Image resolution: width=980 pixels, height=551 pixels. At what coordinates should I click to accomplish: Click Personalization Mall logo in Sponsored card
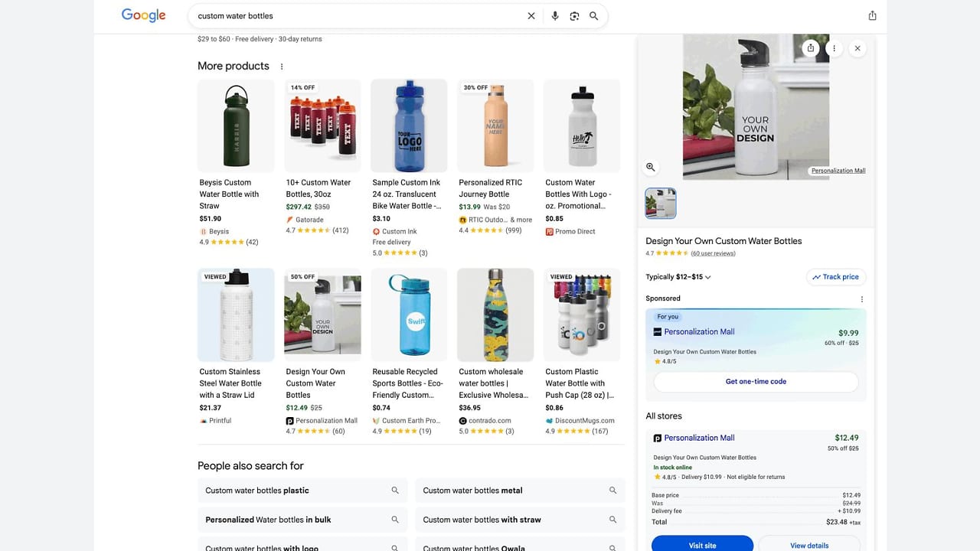pos(658,332)
